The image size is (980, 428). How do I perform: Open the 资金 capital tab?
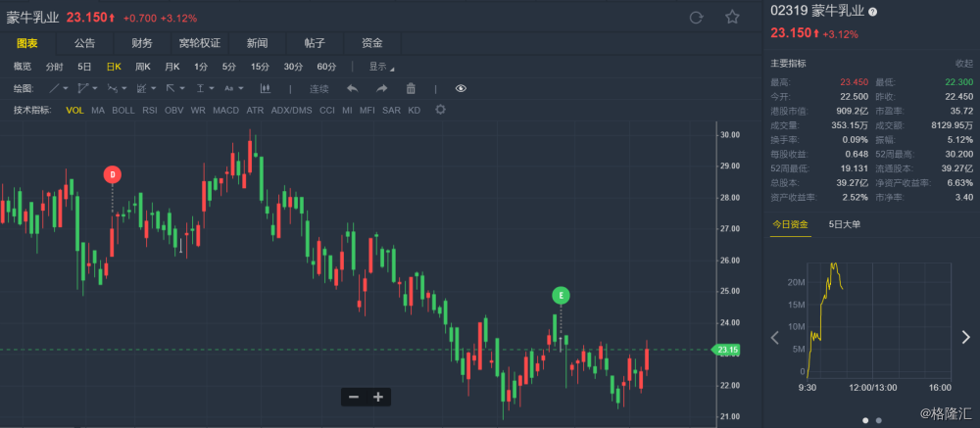click(371, 43)
